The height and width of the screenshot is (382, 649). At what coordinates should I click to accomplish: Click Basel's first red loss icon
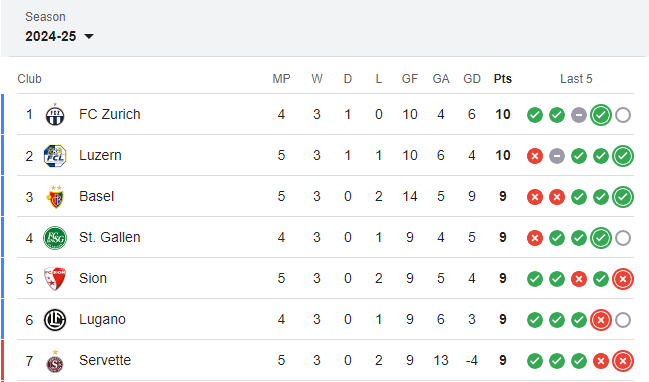(535, 197)
